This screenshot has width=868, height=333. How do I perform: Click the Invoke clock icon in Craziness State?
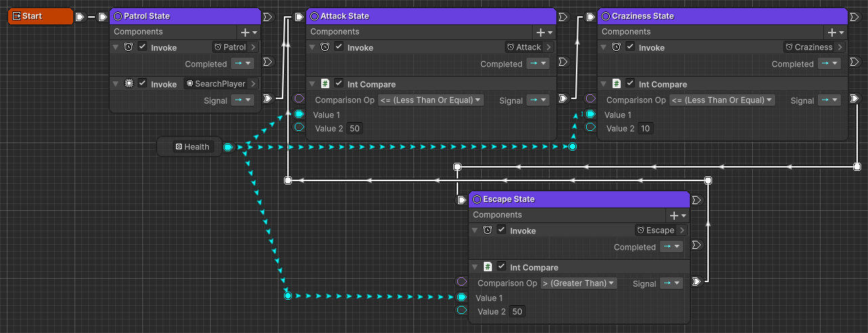click(x=617, y=47)
